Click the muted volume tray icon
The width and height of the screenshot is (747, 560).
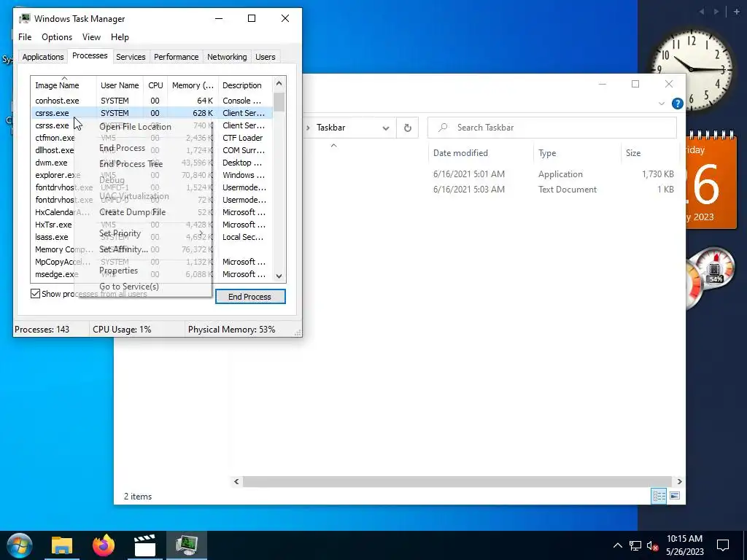point(652,545)
